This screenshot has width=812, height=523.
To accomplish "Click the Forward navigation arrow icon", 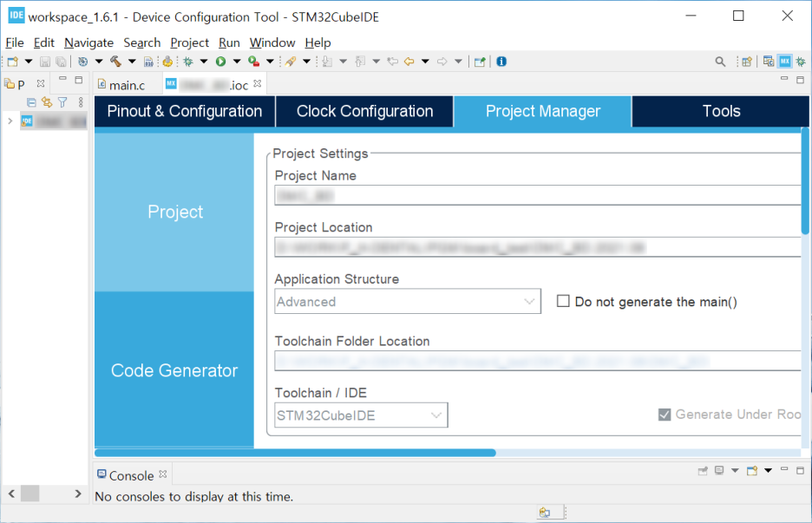I will (x=442, y=62).
